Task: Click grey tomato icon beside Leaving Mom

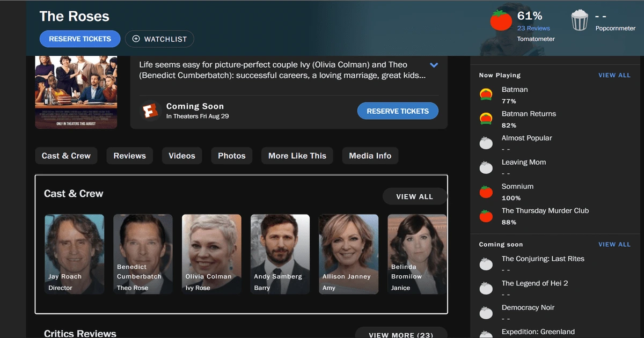Action: [486, 167]
